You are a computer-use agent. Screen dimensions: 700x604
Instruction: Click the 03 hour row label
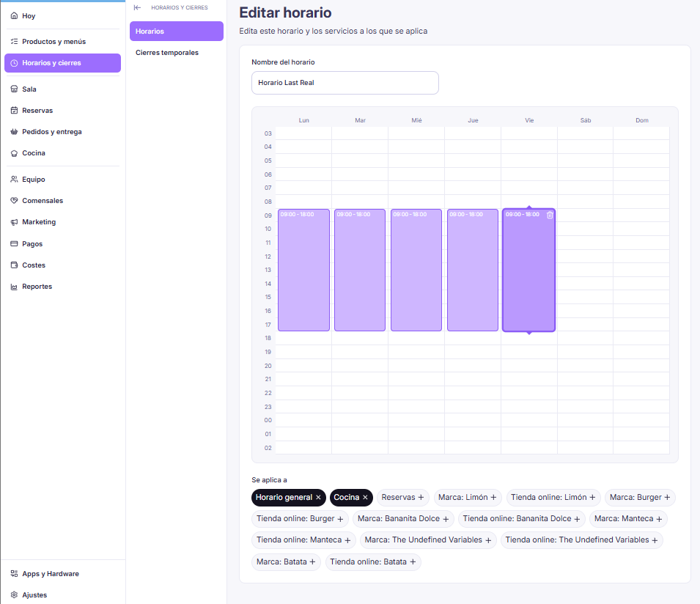[268, 133]
